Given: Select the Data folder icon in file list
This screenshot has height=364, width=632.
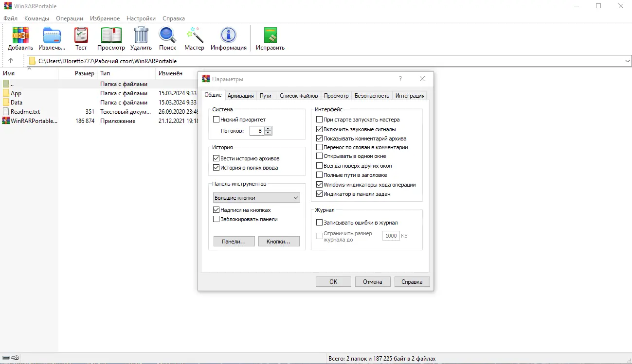Looking at the screenshot, I should pos(6,103).
